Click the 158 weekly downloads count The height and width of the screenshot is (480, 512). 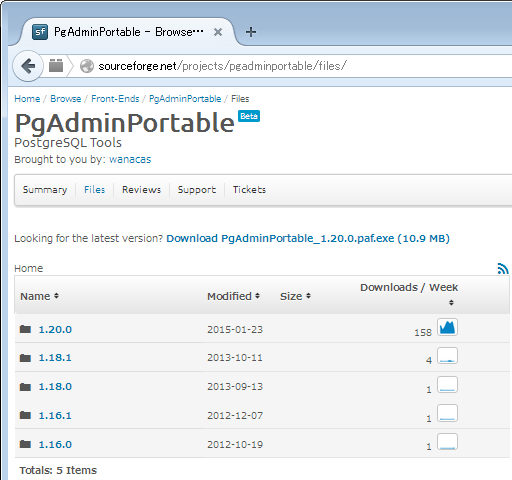(423, 332)
